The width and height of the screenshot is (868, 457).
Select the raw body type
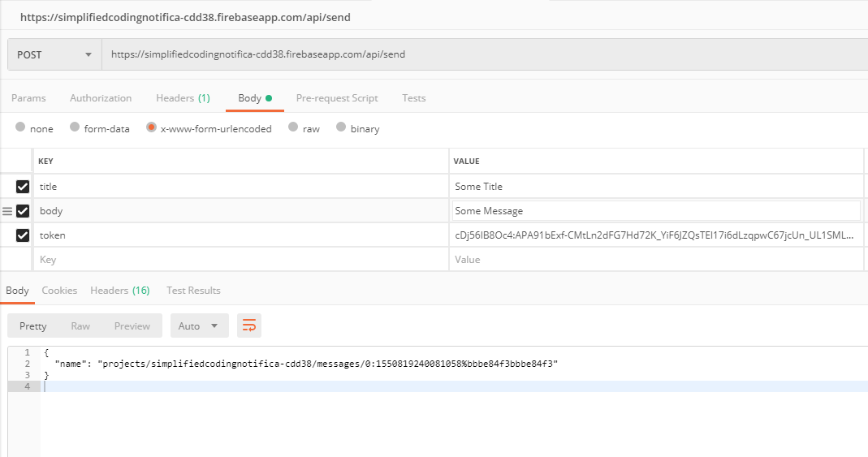coord(293,127)
